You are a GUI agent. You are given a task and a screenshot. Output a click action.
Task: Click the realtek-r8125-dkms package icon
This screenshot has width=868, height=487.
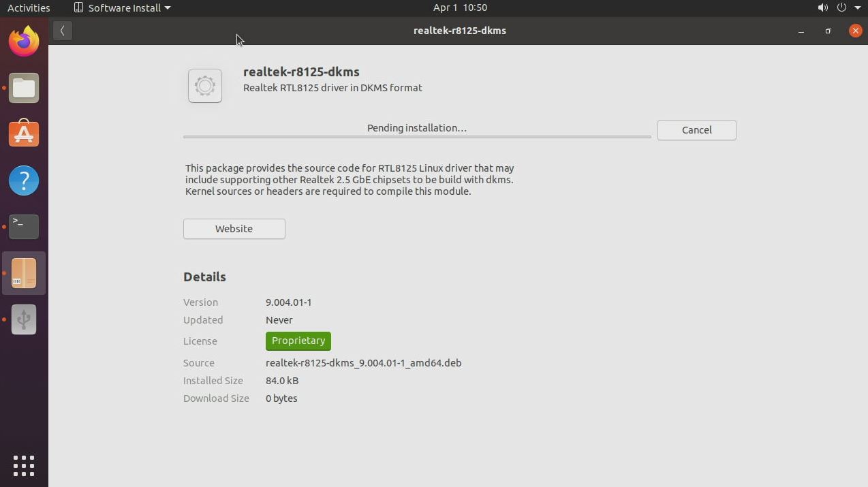click(205, 86)
